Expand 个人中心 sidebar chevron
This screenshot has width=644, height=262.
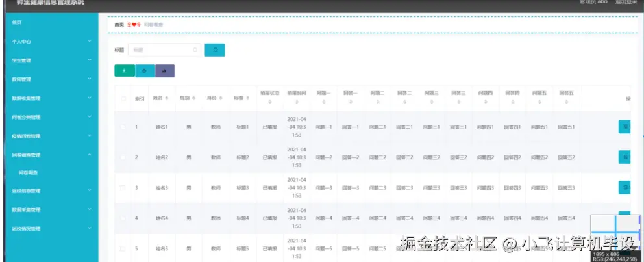coord(90,41)
